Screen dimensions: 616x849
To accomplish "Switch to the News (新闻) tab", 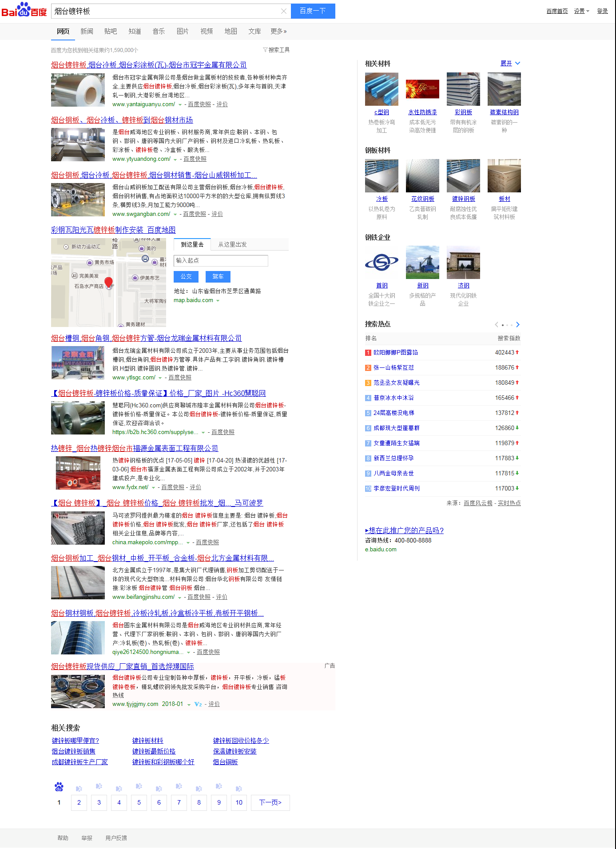I will pos(87,31).
